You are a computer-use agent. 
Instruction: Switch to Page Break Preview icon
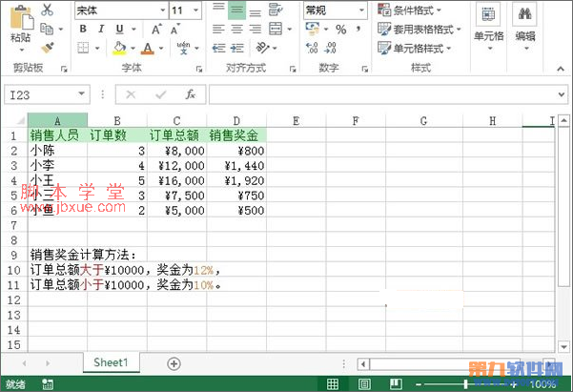(x=396, y=384)
